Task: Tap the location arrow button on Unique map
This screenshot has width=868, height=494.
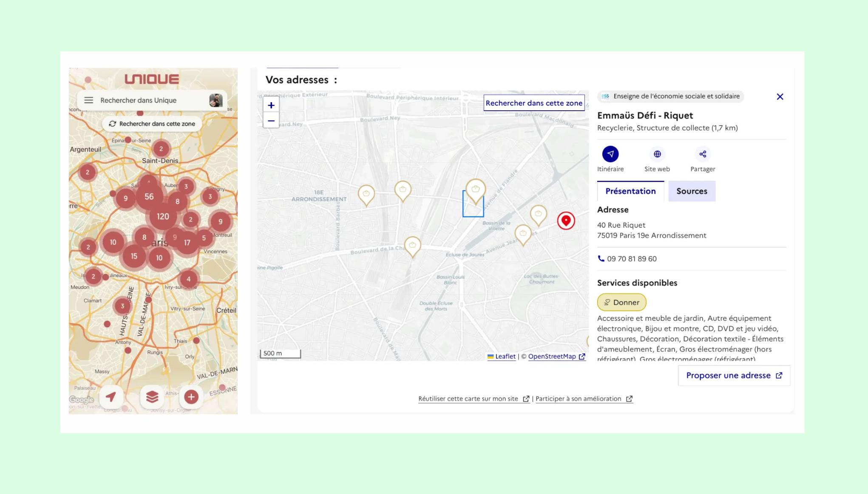Action: coord(111,397)
